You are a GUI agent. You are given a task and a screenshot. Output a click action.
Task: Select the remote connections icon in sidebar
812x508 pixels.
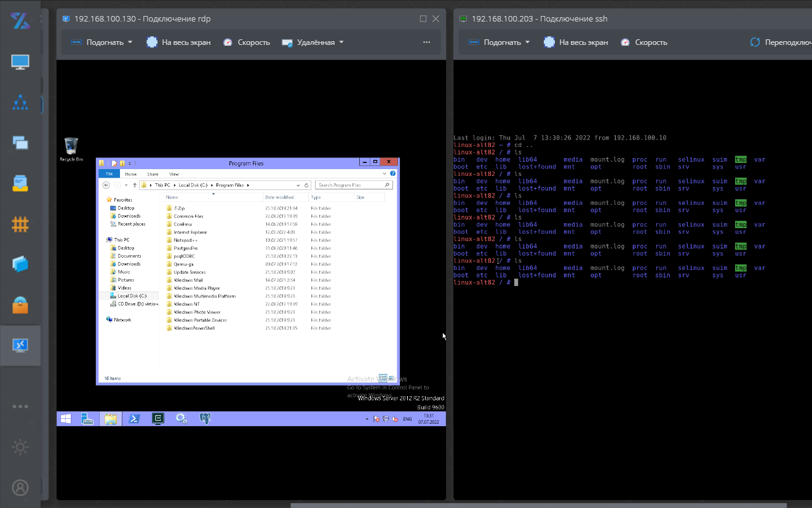pyautogui.click(x=20, y=346)
